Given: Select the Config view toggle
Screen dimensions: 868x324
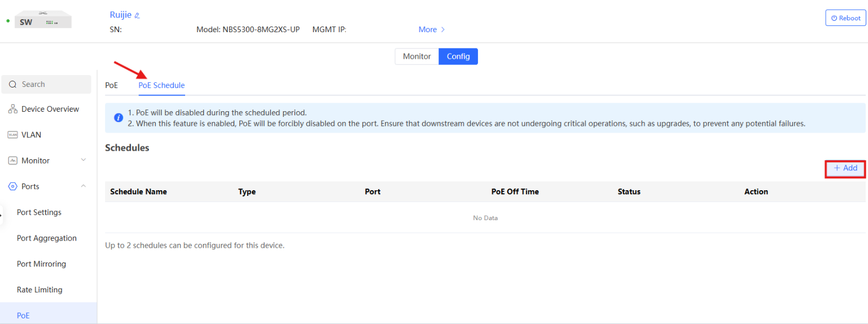Looking at the screenshot, I should pyautogui.click(x=458, y=56).
